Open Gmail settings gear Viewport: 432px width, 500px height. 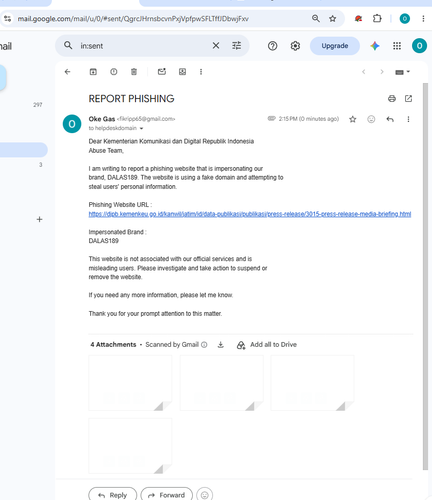pyautogui.click(x=295, y=46)
